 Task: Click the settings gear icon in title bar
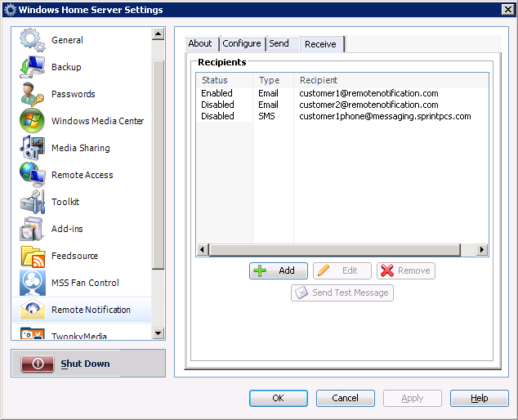[x=10, y=10]
